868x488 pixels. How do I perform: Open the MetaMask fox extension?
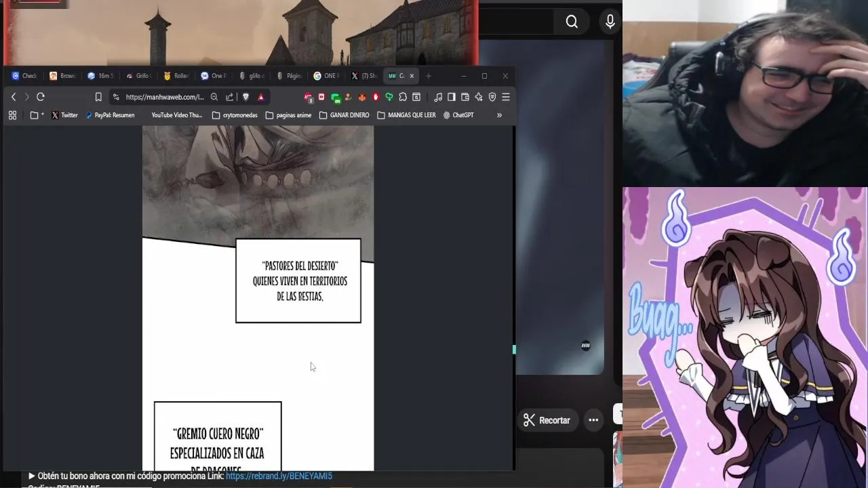(362, 97)
